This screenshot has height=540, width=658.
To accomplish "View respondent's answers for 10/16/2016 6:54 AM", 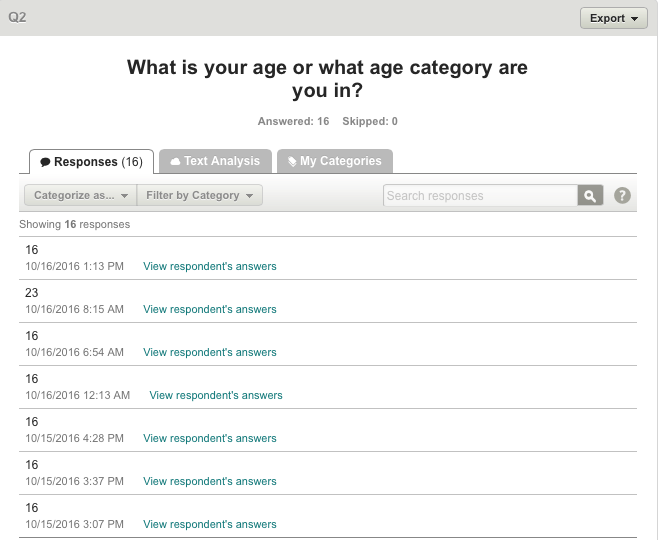I will click(x=210, y=352).
